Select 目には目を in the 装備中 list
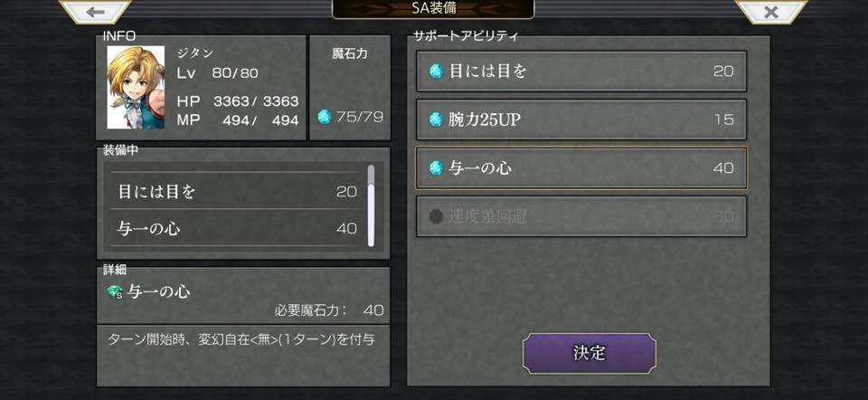Screen dimensions: 868x400 [x=237, y=192]
